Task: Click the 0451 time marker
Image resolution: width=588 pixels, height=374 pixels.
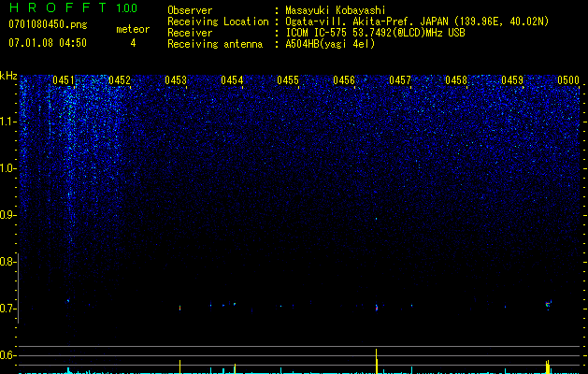Action: pos(64,80)
